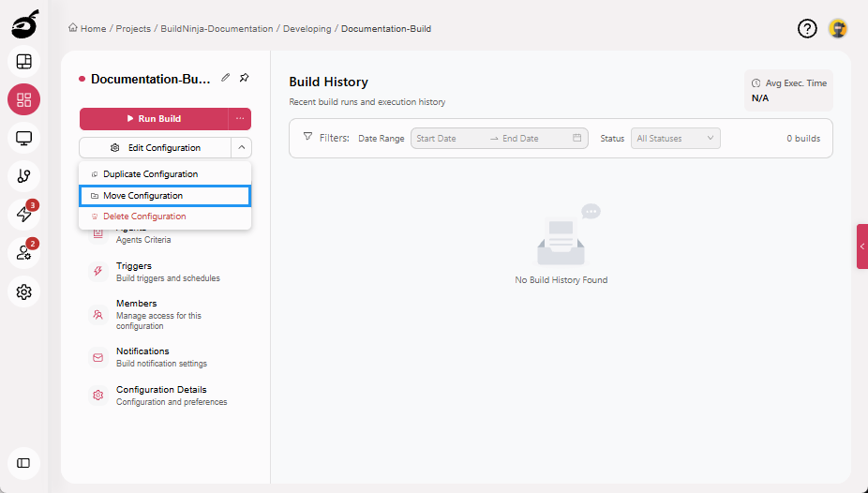868x493 pixels.
Task: Click the Filters funnel icon
Action: coord(307,137)
